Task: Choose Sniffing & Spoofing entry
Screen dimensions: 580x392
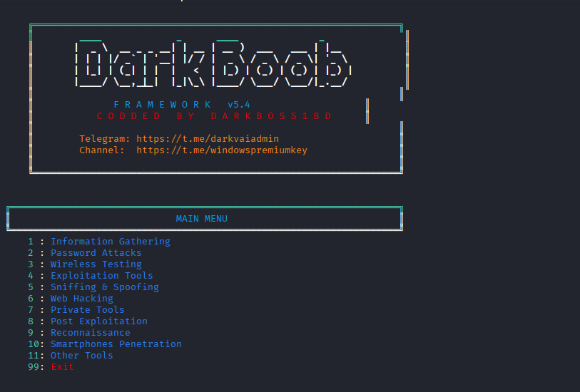Action: coord(105,287)
